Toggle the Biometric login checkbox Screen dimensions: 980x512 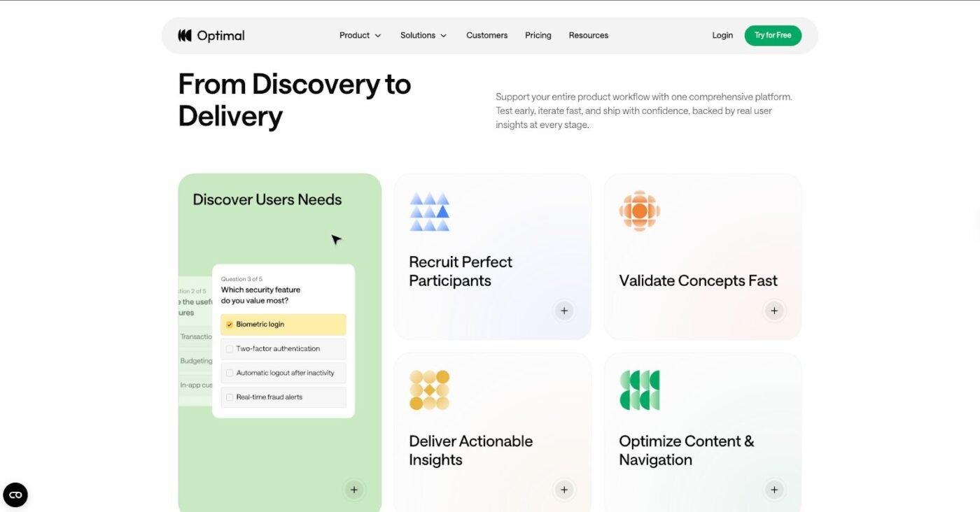[x=230, y=325]
